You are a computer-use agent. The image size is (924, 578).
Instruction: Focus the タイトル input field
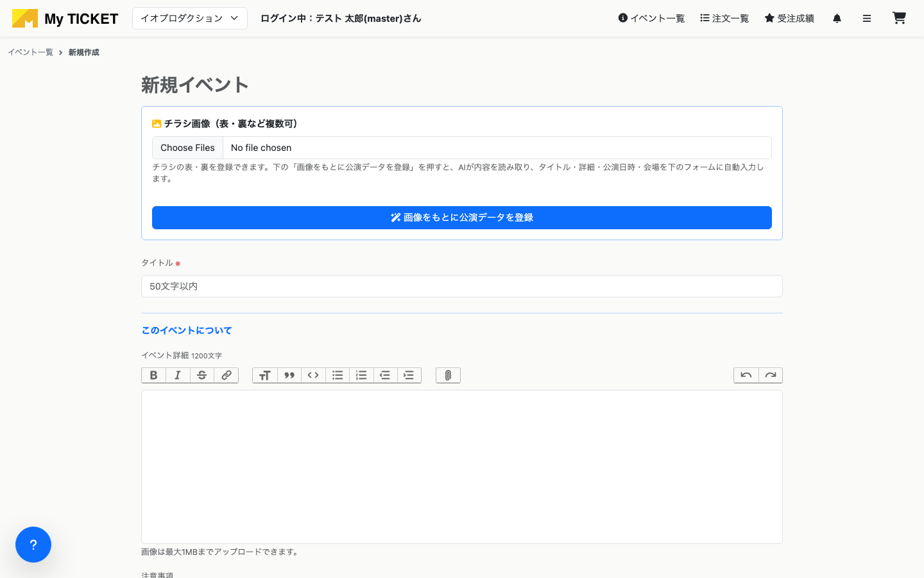point(462,286)
